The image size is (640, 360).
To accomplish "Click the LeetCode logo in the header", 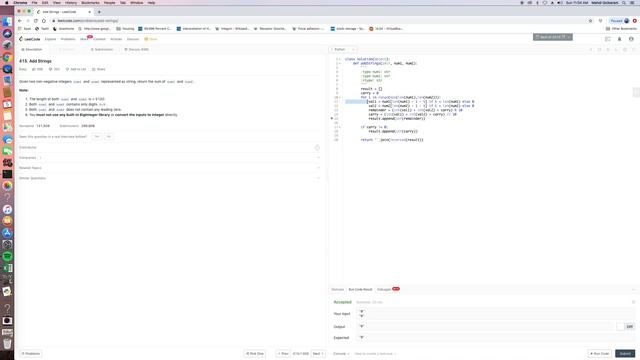I will click(x=30, y=39).
